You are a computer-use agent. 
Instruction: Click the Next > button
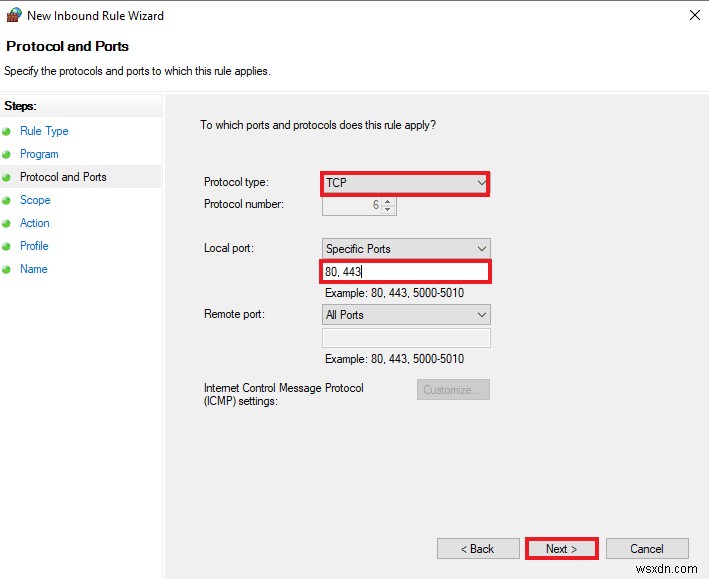(562, 549)
